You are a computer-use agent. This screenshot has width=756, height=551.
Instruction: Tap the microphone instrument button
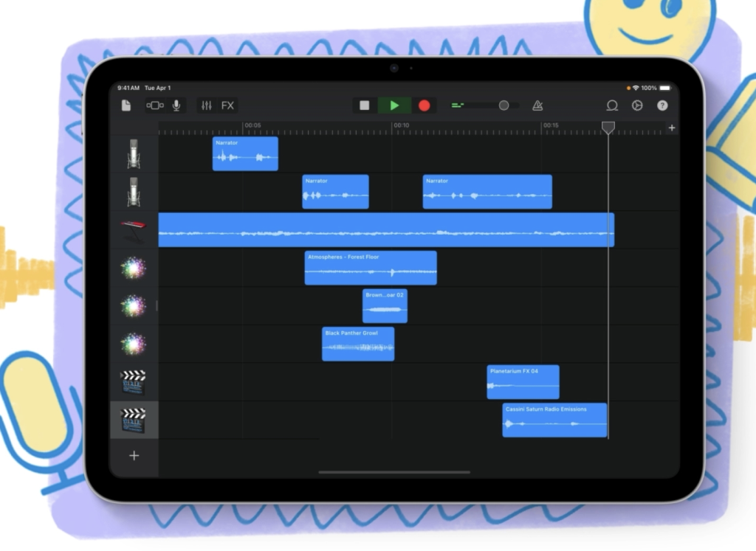pos(176,105)
